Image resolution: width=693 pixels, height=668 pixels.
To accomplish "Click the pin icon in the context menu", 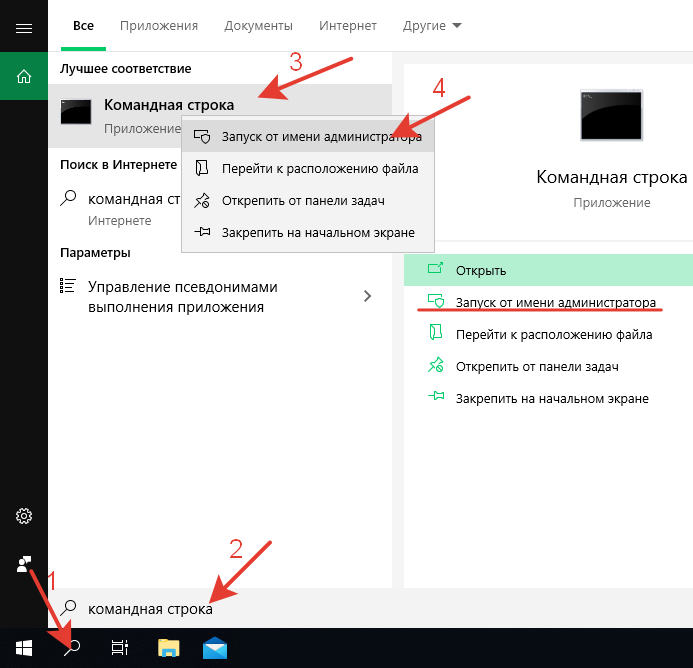I will [x=202, y=232].
